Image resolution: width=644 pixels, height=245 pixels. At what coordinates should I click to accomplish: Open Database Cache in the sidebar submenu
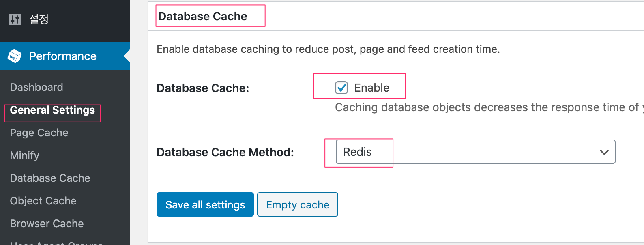50,178
